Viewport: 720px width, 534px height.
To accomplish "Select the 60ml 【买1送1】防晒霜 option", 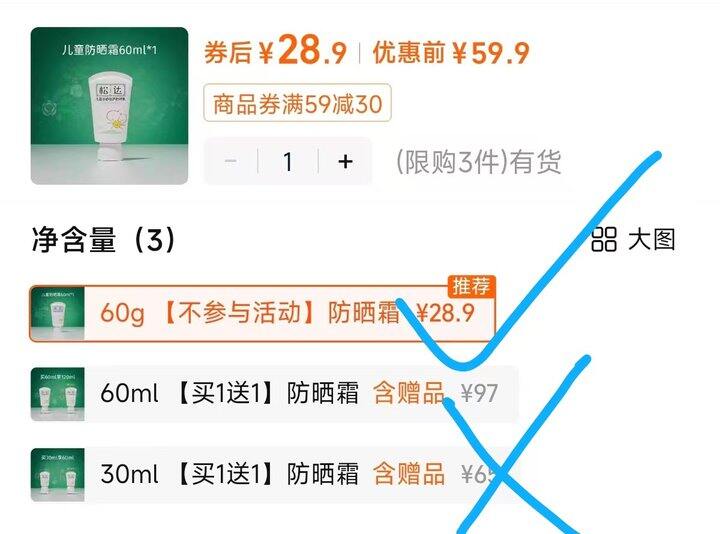I will point(274,393).
